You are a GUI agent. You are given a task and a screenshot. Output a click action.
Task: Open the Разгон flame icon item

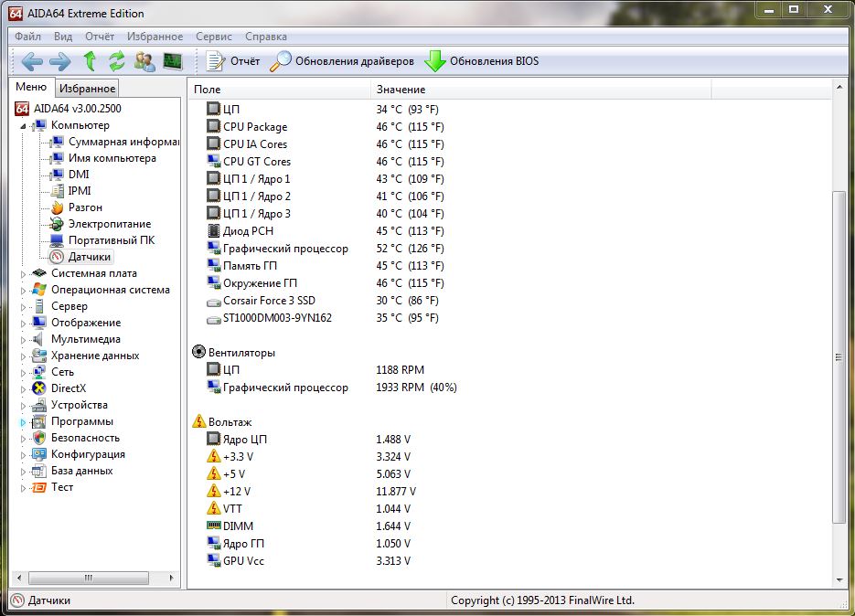tap(58, 207)
